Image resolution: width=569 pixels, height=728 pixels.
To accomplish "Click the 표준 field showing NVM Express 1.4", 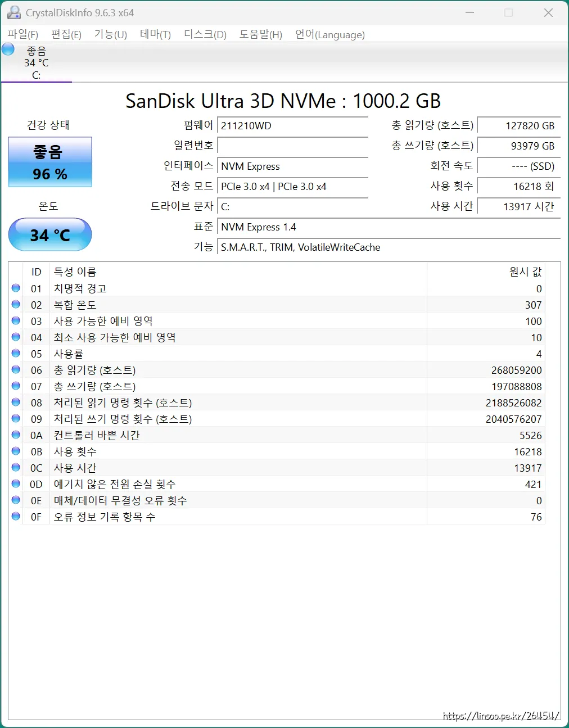I will click(389, 227).
